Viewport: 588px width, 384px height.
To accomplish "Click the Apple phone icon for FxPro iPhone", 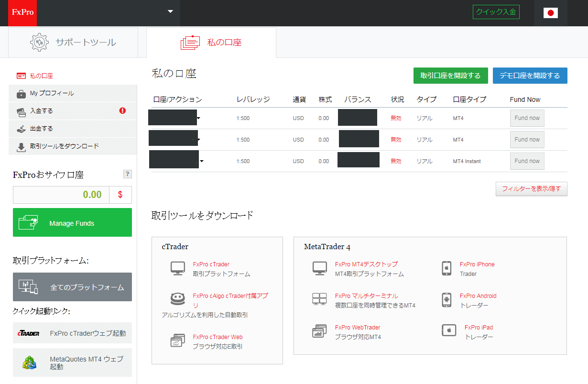I will tap(447, 268).
